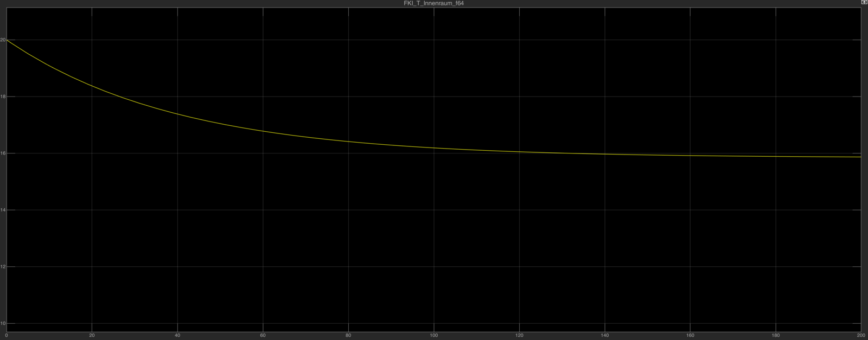Click the y-axis tick label 14
This screenshot has width=868, height=340.
pyautogui.click(x=3, y=210)
